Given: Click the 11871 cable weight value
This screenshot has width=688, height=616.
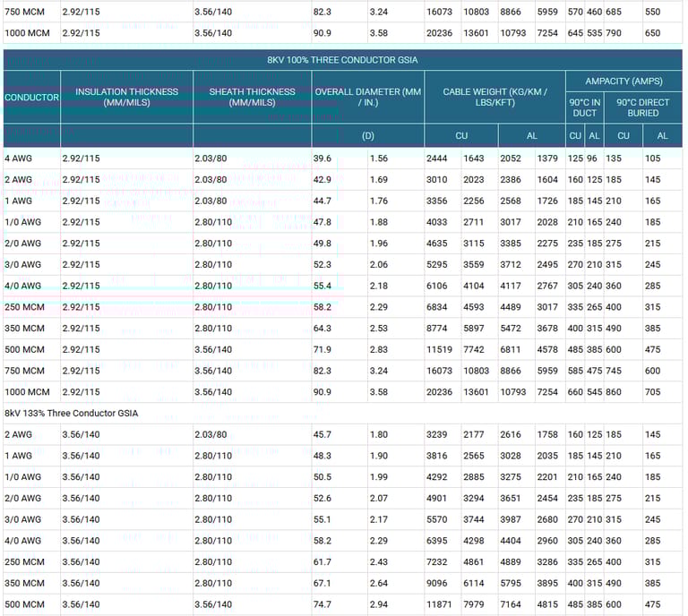Looking at the screenshot, I should pyautogui.click(x=440, y=604).
